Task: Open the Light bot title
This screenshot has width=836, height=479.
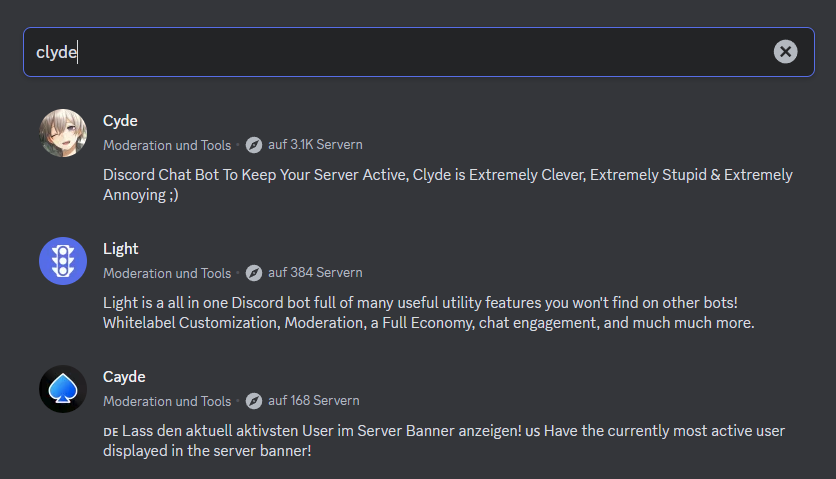Action: (x=121, y=249)
